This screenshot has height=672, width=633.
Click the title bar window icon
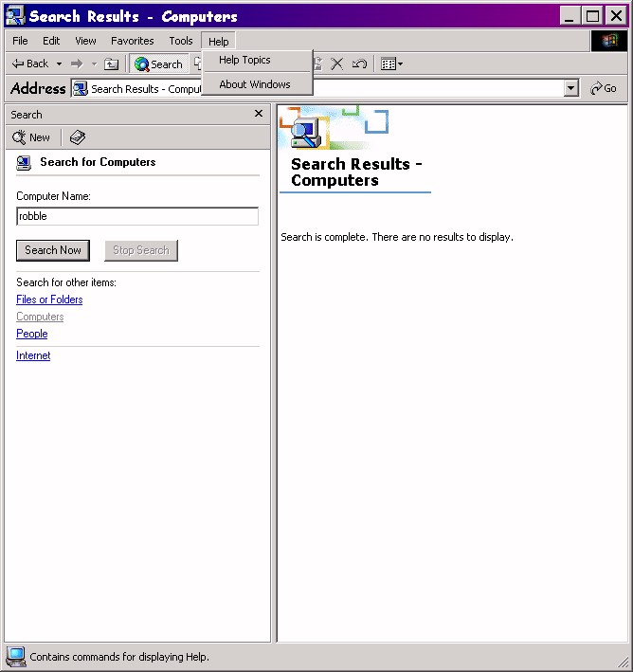15,16
